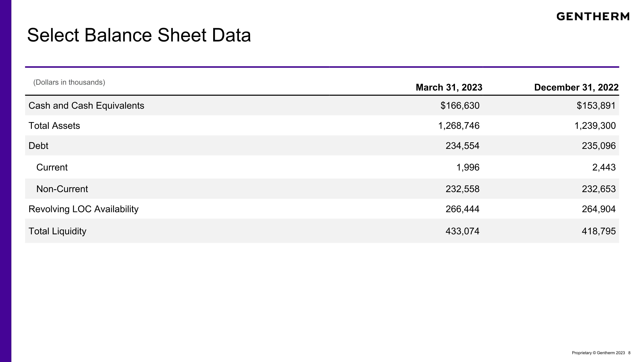This screenshot has height=362, width=644.
Task: Click the $166,630 cash value
Action: (460, 106)
